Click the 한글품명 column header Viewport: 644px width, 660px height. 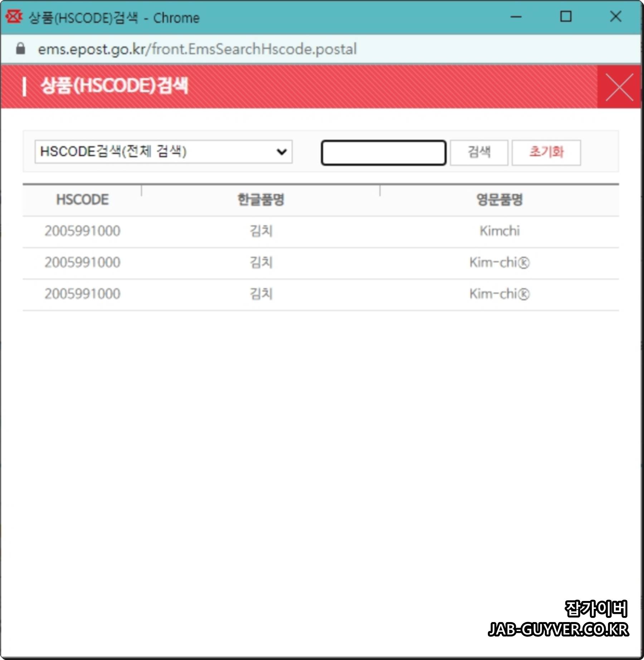coord(261,200)
